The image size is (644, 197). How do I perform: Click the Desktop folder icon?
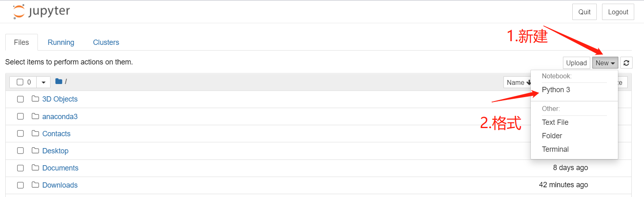35,151
